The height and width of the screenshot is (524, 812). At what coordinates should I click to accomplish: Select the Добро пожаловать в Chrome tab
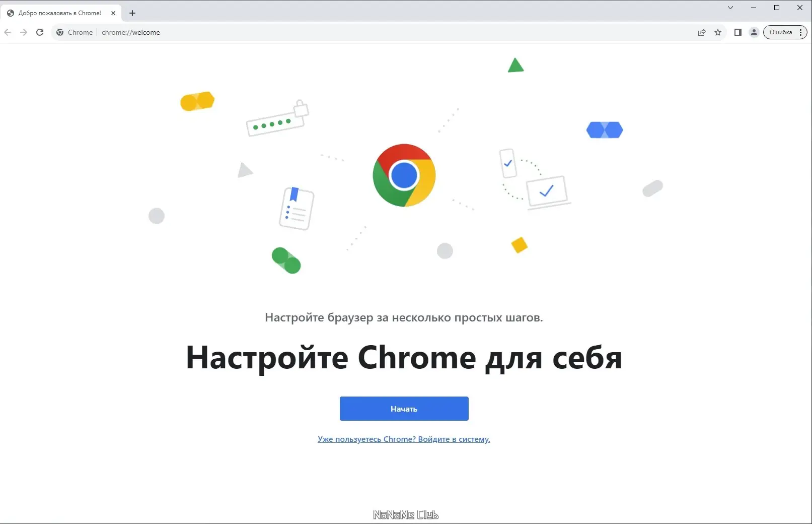60,13
